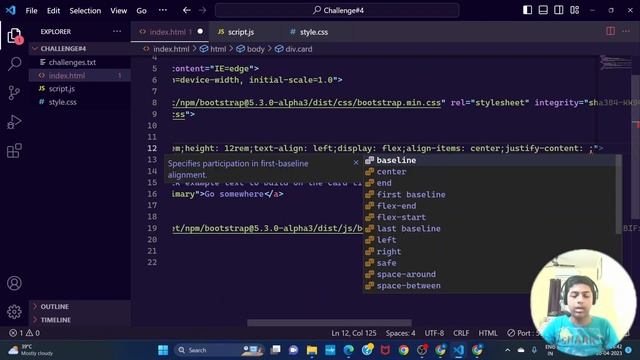Change indentation via Spaces: 4
640x360 pixels.
click(400, 333)
